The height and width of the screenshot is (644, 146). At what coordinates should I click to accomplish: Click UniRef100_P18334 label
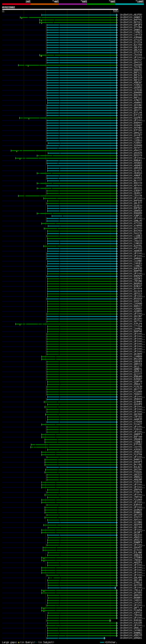[131, 482]
